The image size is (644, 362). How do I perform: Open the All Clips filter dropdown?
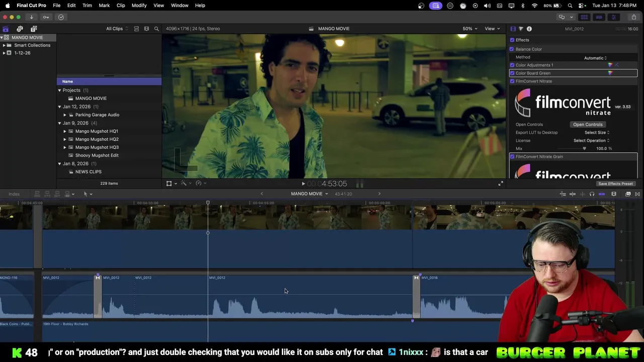117,29
